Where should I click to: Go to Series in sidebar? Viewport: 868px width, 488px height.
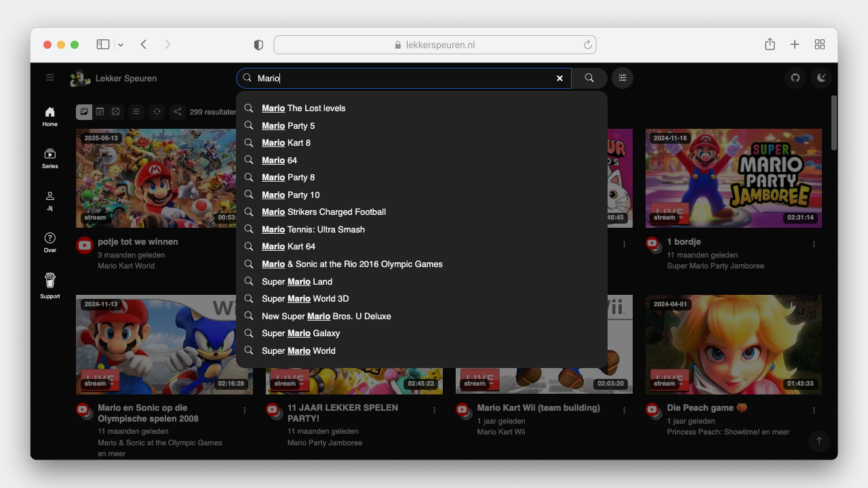(50, 158)
